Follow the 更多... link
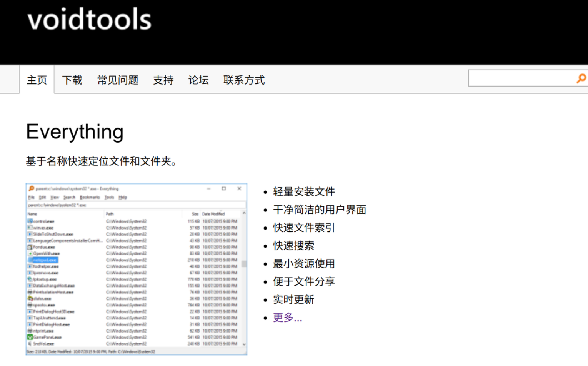This screenshot has width=588, height=366. [x=288, y=318]
